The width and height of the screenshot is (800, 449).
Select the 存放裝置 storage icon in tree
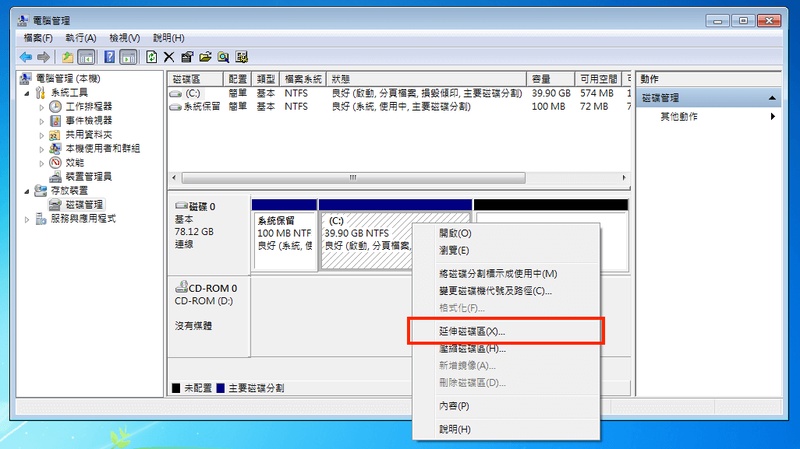click(40, 190)
